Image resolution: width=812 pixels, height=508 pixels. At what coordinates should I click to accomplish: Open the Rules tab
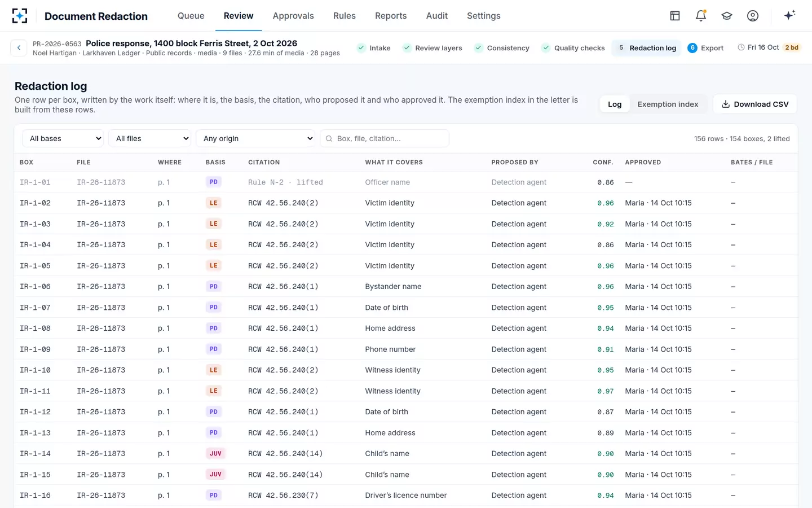tap(345, 16)
